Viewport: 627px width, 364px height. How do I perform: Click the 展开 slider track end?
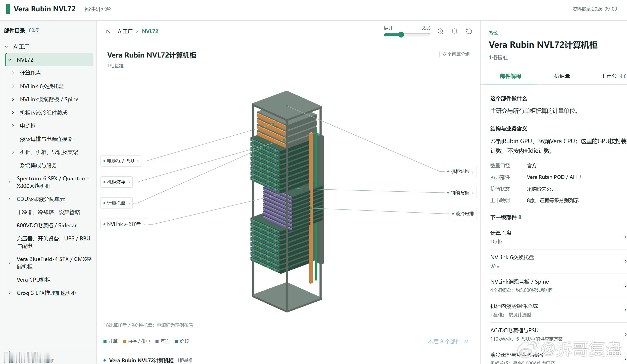tap(429, 35)
